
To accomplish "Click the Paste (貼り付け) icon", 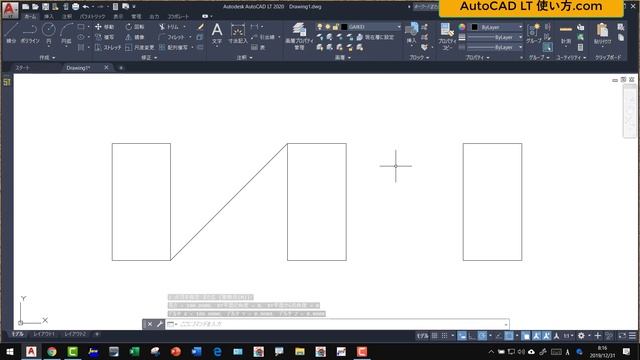I will (602, 33).
